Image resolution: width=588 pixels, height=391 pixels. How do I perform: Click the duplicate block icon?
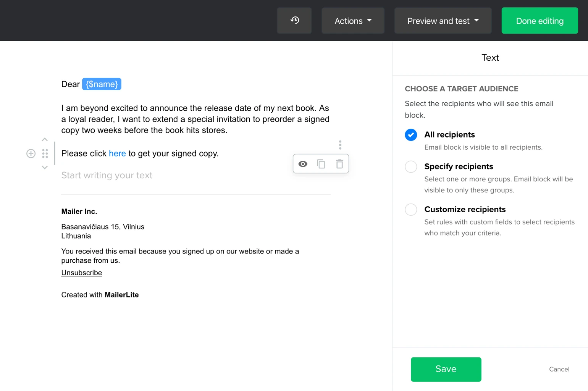coord(321,164)
